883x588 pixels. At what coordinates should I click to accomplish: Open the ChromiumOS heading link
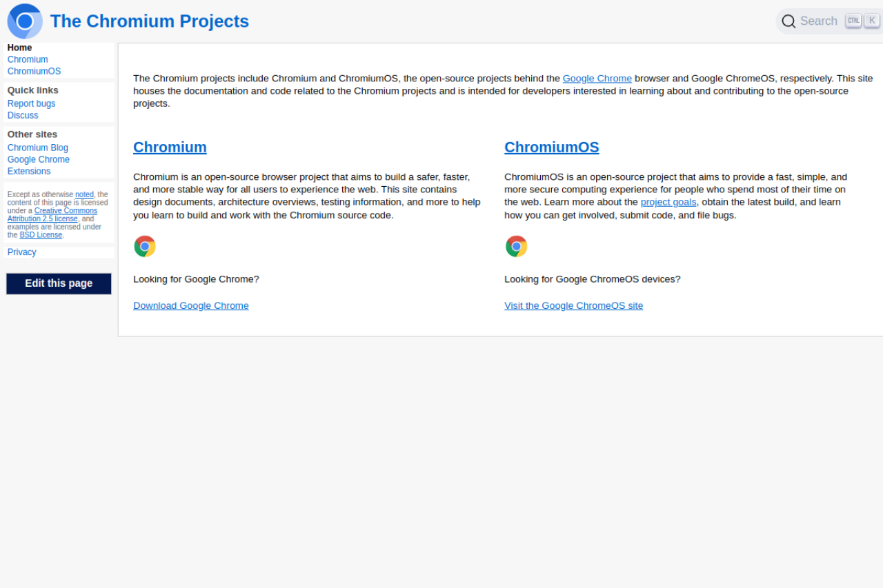coord(551,147)
